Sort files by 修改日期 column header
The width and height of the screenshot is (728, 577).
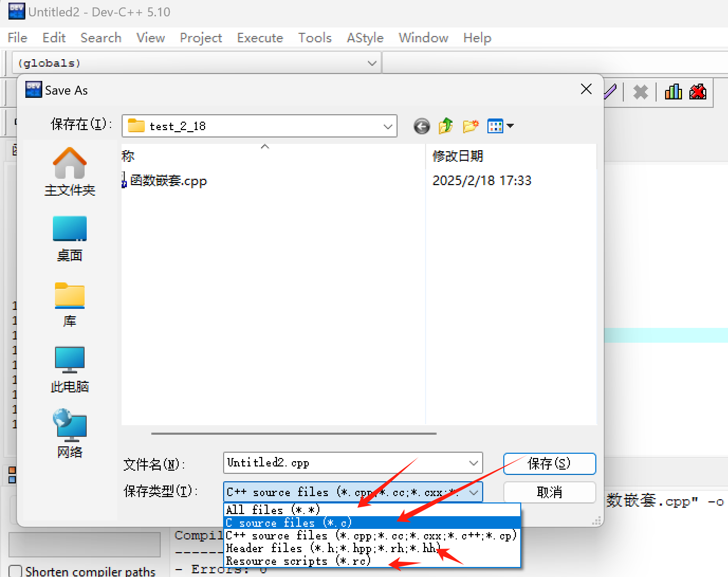tap(458, 156)
